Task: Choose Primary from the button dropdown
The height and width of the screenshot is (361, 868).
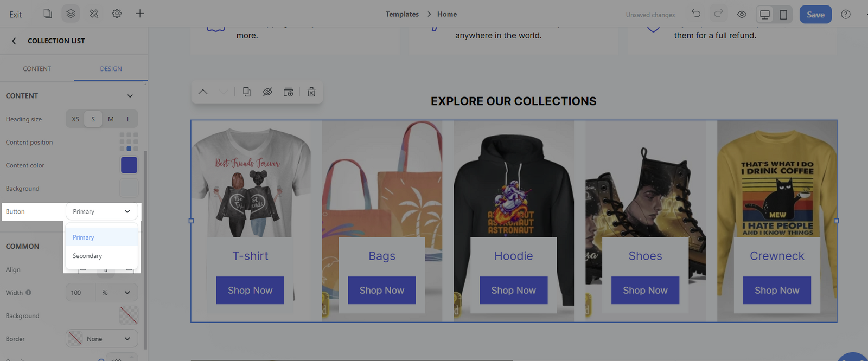Action: click(x=101, y=237)
